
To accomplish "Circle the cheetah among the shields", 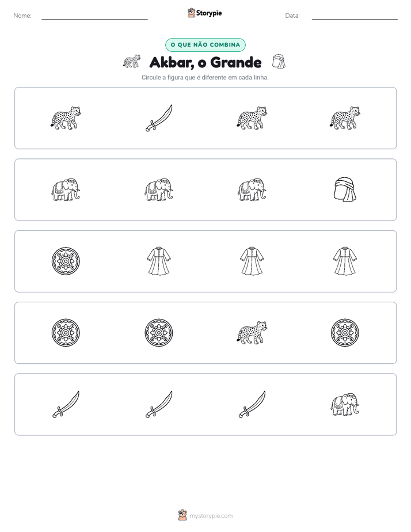I will click(x=252, y=333).
